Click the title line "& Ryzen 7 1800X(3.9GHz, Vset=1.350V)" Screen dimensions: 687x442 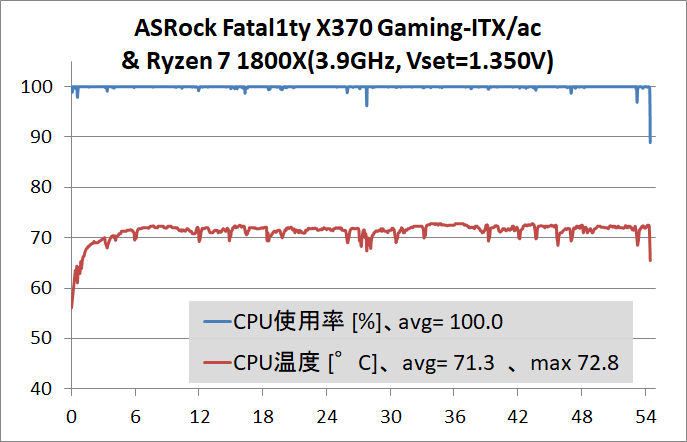point(337,60)
